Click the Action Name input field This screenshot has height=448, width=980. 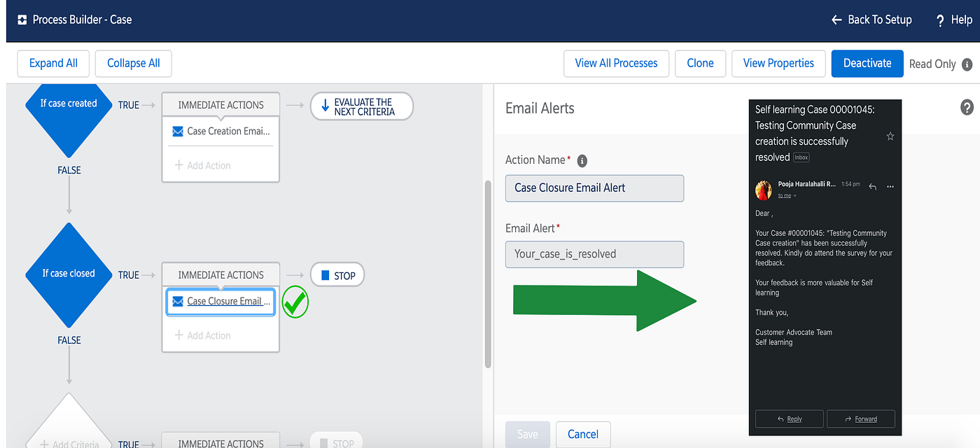click(x=594, y=188)
